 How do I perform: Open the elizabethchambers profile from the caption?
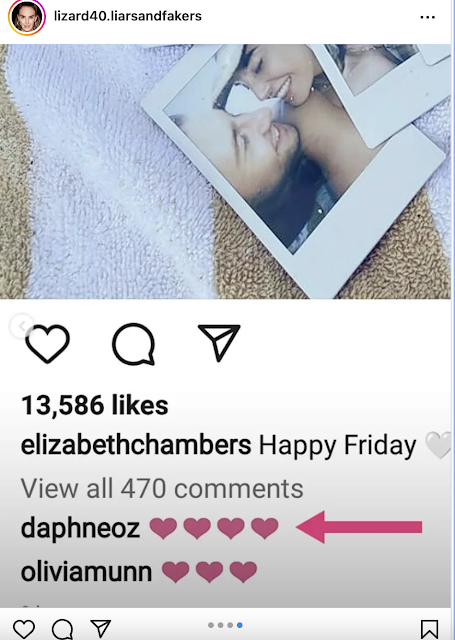[136, 444]
